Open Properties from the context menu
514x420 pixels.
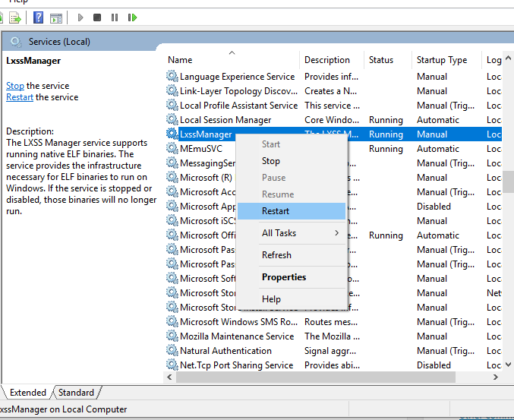(x=292, y=277)
